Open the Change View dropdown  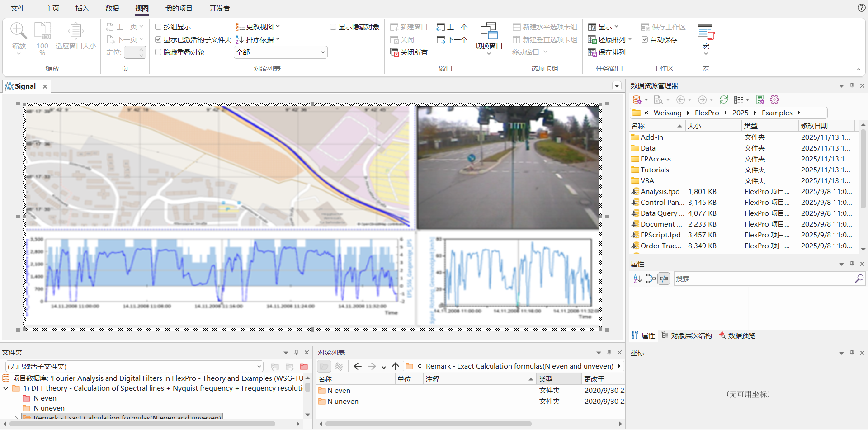tap(258, 27)
